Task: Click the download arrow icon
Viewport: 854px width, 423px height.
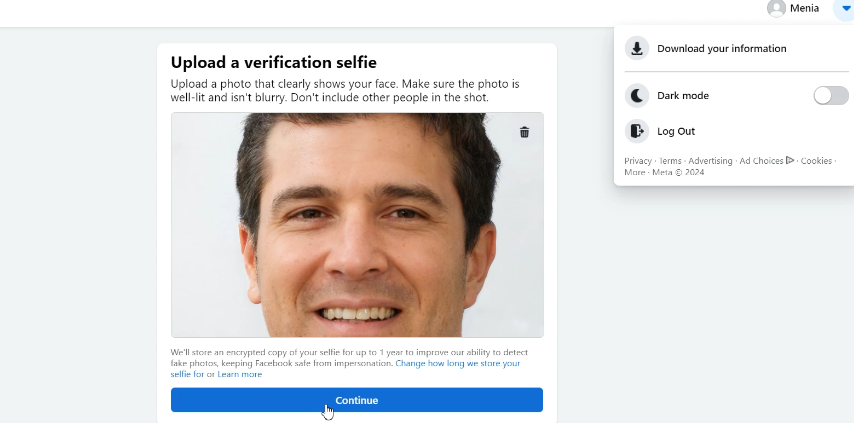Action: point(637,48)
